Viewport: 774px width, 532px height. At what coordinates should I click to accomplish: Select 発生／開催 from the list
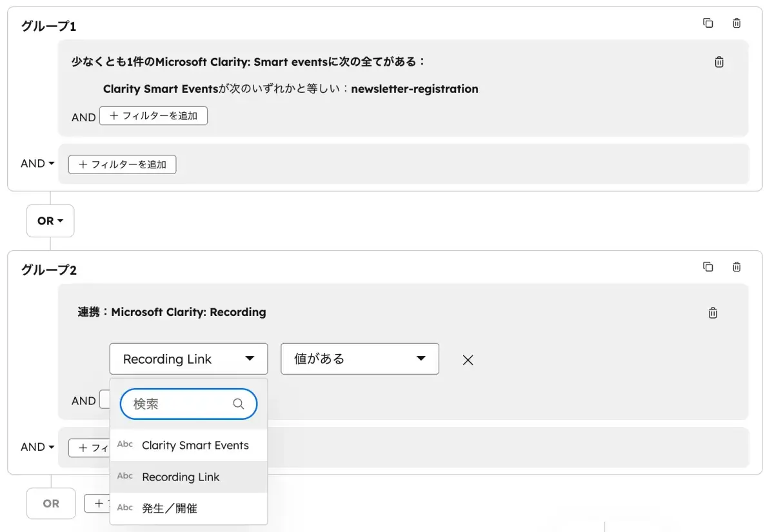188,508
